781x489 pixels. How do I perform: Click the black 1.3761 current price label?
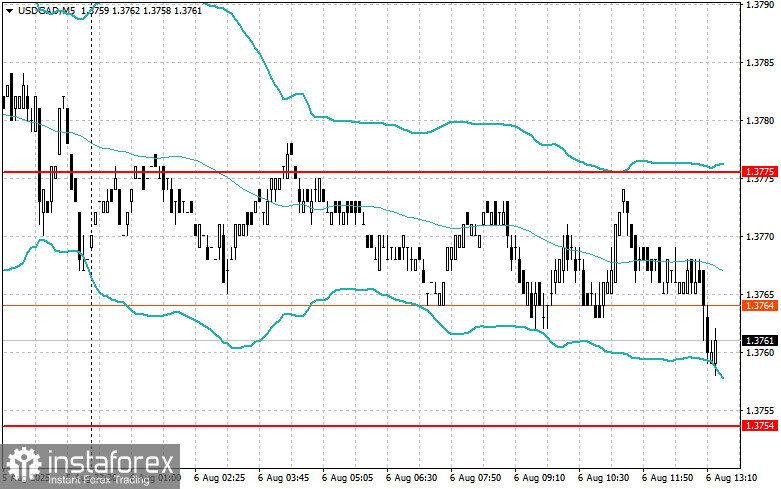760,341
